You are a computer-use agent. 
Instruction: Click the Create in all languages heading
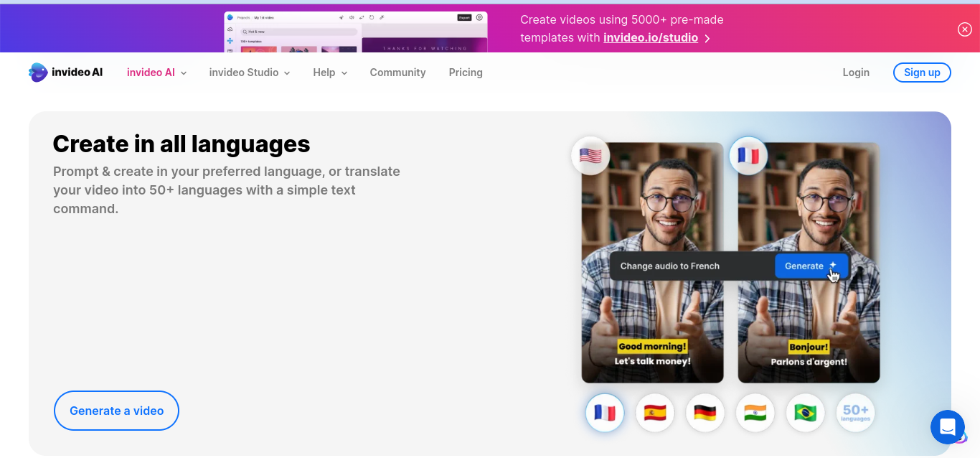[182, 144]
